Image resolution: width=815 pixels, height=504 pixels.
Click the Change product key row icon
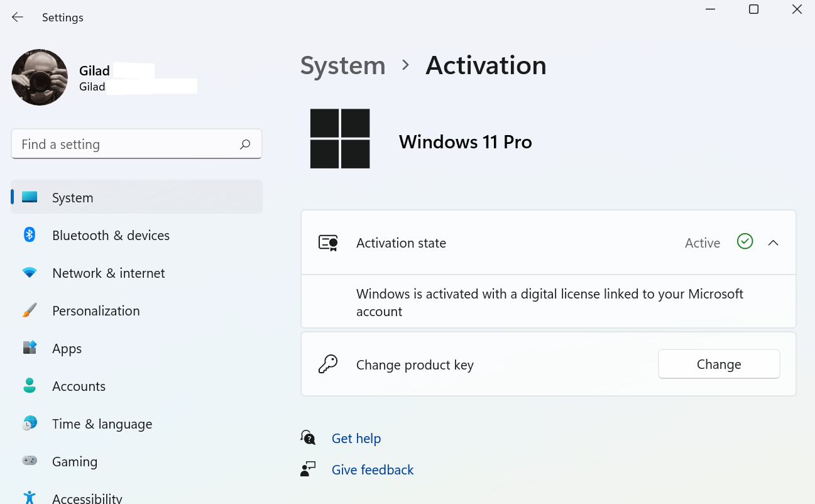tap(328, 364)
